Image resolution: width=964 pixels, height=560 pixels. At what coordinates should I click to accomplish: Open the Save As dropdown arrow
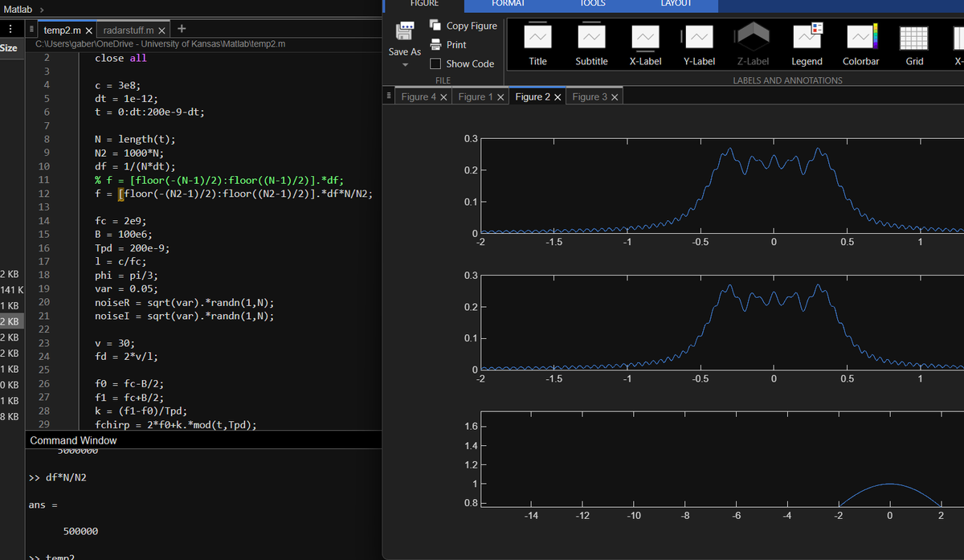(x=404, y=64)
